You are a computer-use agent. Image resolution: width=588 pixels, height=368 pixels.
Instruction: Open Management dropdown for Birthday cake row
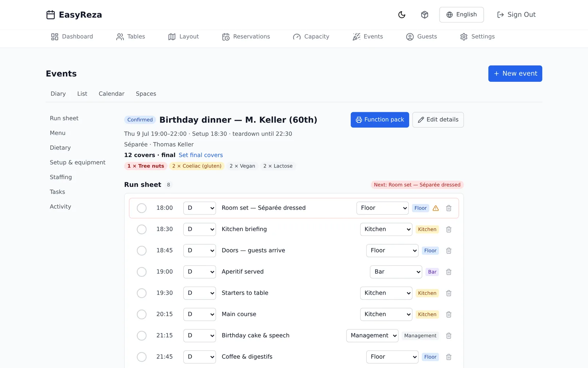click(372, 336)
